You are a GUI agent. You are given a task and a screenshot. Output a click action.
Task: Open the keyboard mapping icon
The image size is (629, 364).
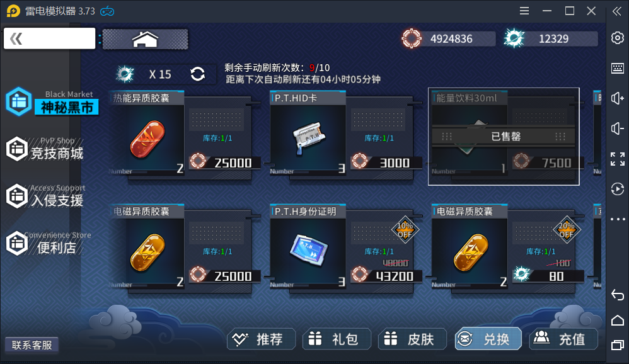tap(618, 68)
